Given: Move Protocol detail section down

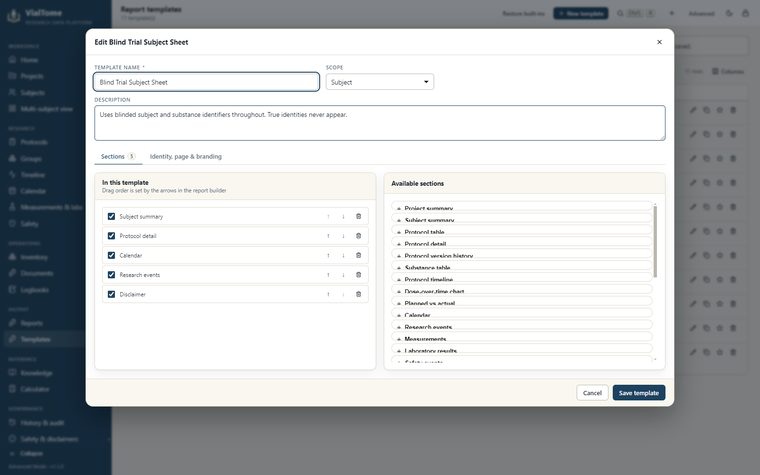Looking at the screenshot, I should click(x=343, y=236).
